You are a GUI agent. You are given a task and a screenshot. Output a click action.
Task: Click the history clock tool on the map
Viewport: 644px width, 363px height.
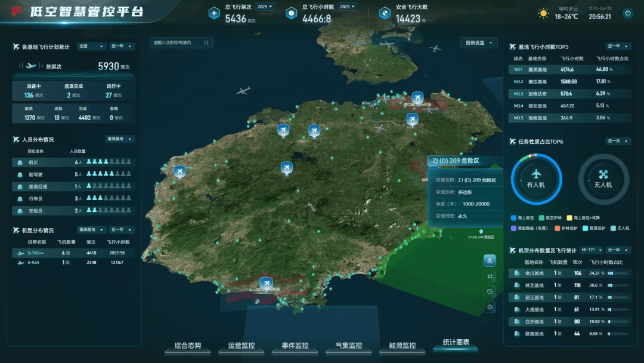pos(490,291)
